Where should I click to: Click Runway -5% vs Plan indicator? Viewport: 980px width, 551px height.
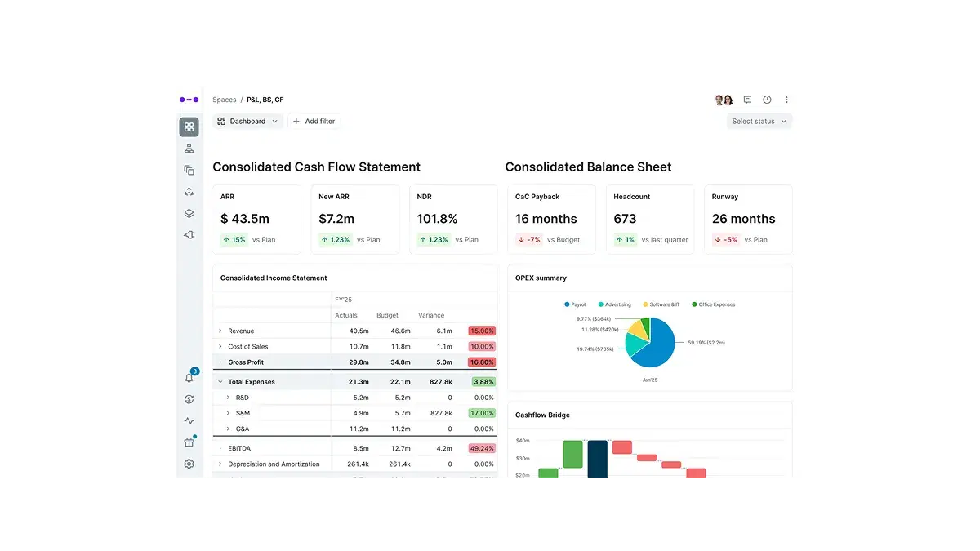[x=740, y=240]
